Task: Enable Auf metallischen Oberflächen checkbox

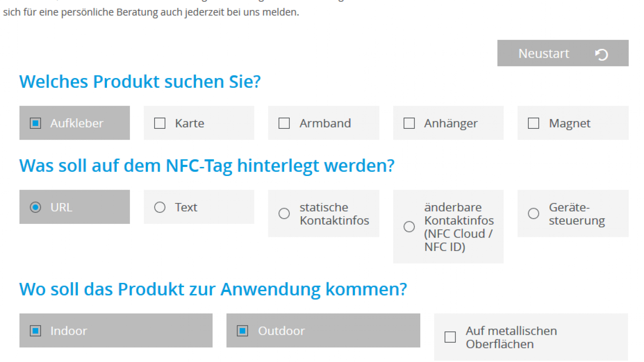Action: [451, 331]
